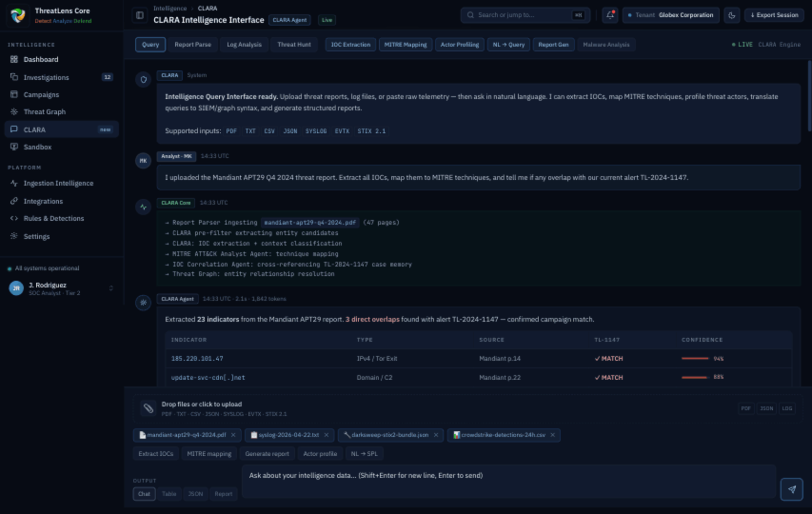Click the ThreatLens Core logo icon
This screenshot has width=812, height=514.
(18, 15)
